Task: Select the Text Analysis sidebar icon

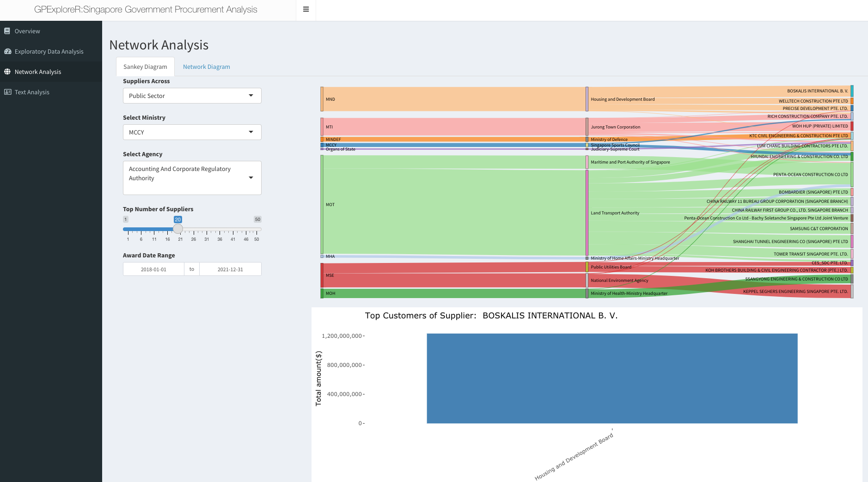Action: [7, 92]
